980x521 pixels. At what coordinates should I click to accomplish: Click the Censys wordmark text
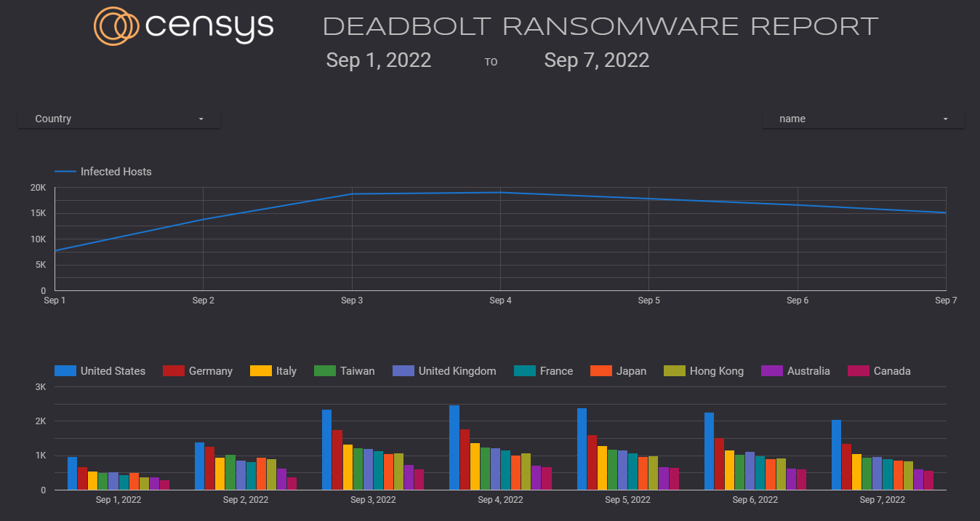pyautogui.click(x=209, y=27)
